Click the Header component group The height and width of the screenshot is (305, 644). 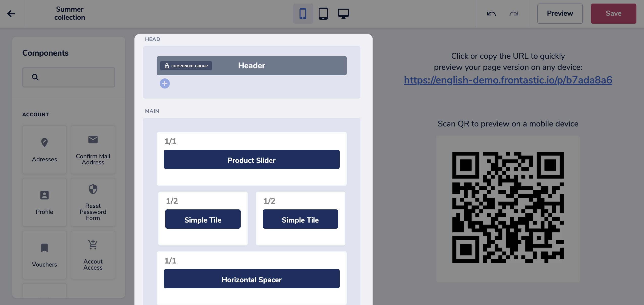coord(252,66)
